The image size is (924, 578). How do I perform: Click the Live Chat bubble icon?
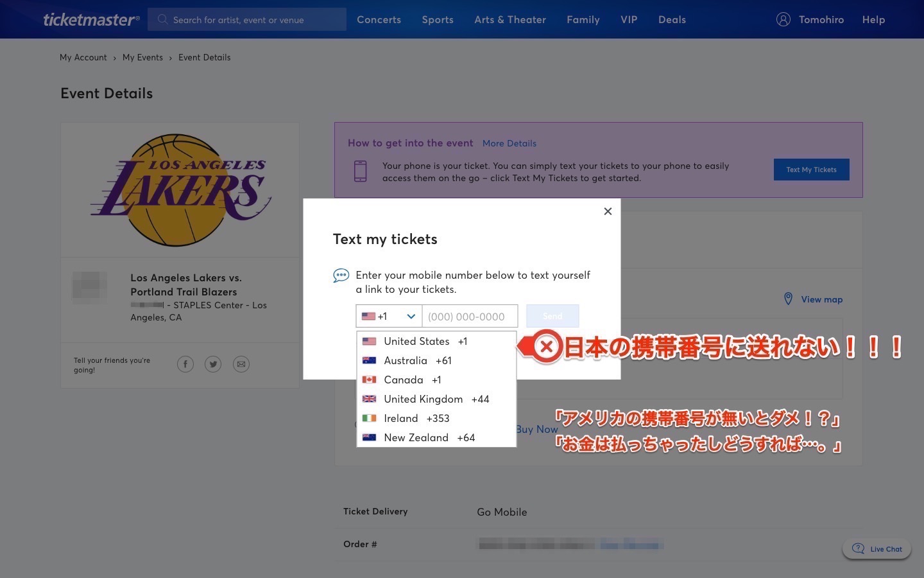pos(858,548)
